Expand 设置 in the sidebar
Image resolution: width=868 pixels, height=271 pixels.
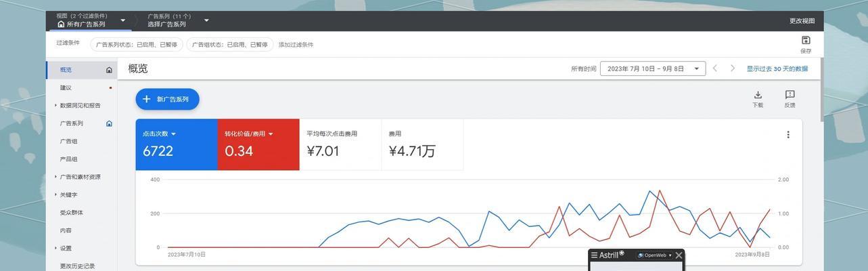pos(56,248)
